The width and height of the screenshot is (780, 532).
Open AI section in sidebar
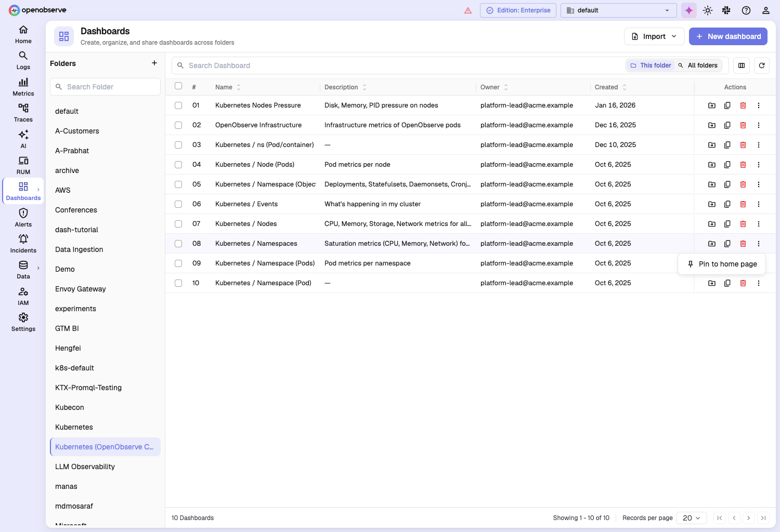coord(23,139)
